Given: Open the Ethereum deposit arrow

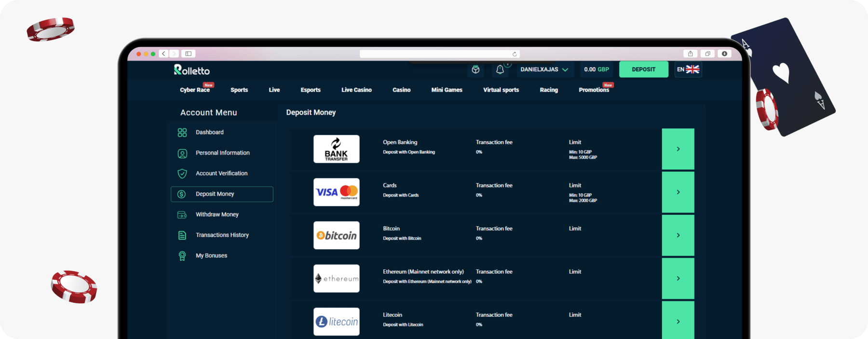Looking at the screenshot, I should [x=678, y=279].
